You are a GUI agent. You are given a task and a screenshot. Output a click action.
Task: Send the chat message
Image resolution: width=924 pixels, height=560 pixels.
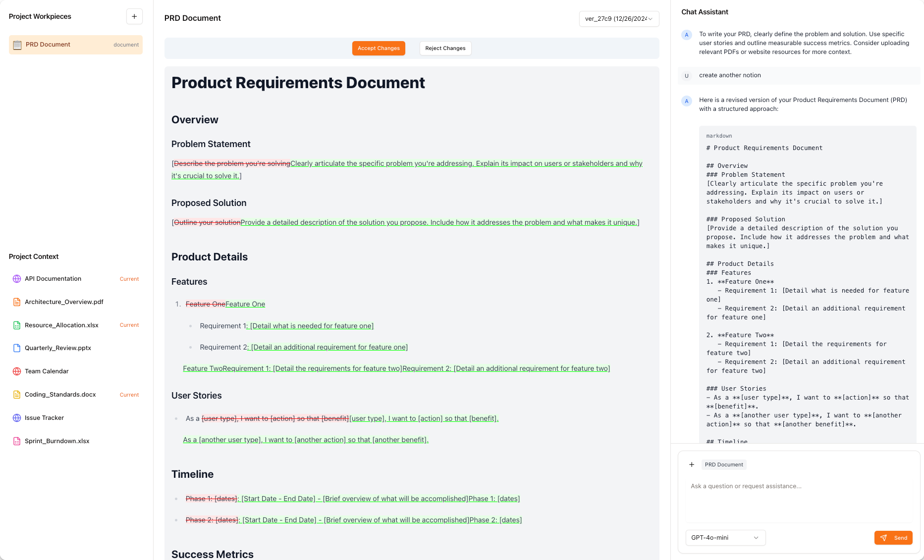(893, 538)
